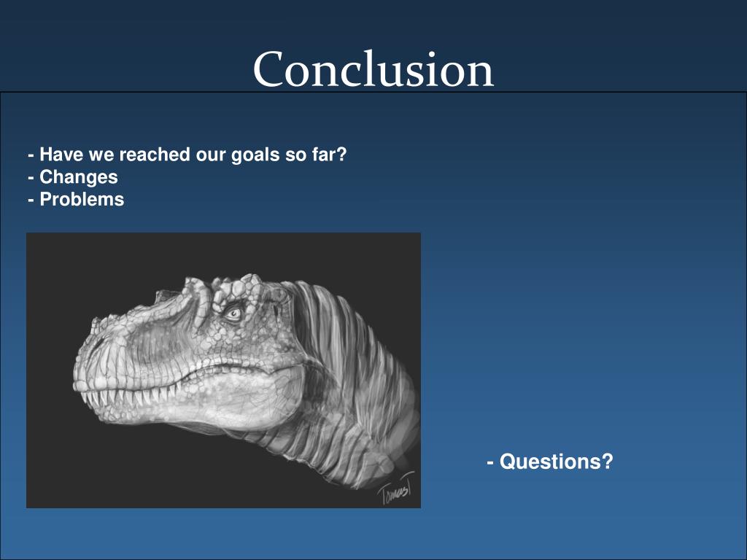Viewport: 747px width, 560px height.
Task: Select the 'Have we reached our goals so far?' bullet
Action: [187, 155]
